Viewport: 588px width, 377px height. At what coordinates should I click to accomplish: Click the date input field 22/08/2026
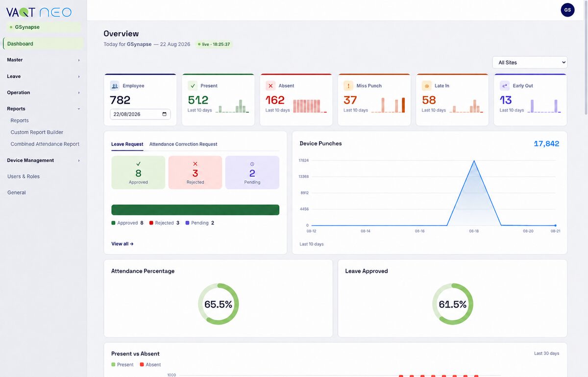pyautogui.click(x=140, y=114)
